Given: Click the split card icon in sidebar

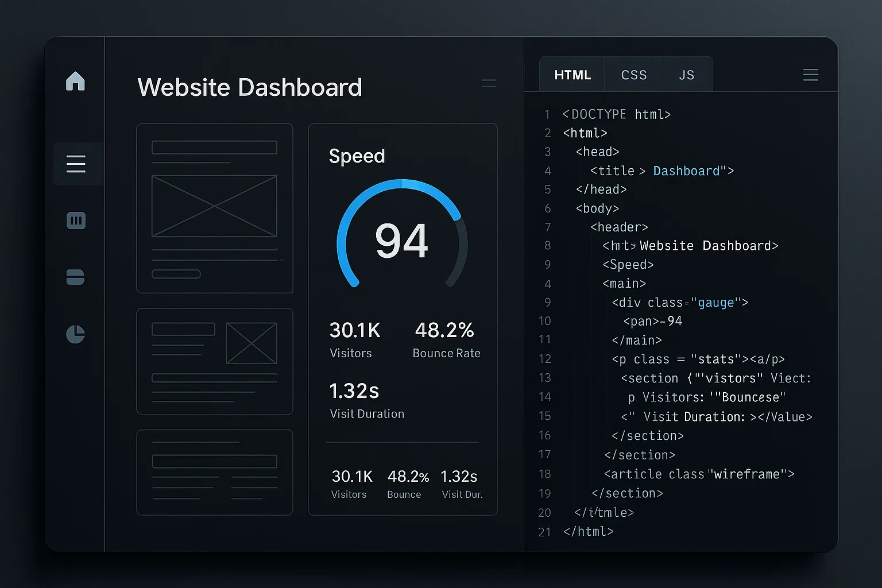Looking at the screenshot, I should click(x=75, y=277).
